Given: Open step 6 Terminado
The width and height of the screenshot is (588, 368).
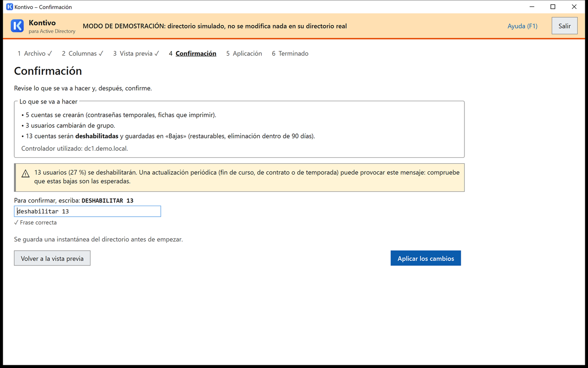Looking at the screenshot, I should tap(290, 53).
